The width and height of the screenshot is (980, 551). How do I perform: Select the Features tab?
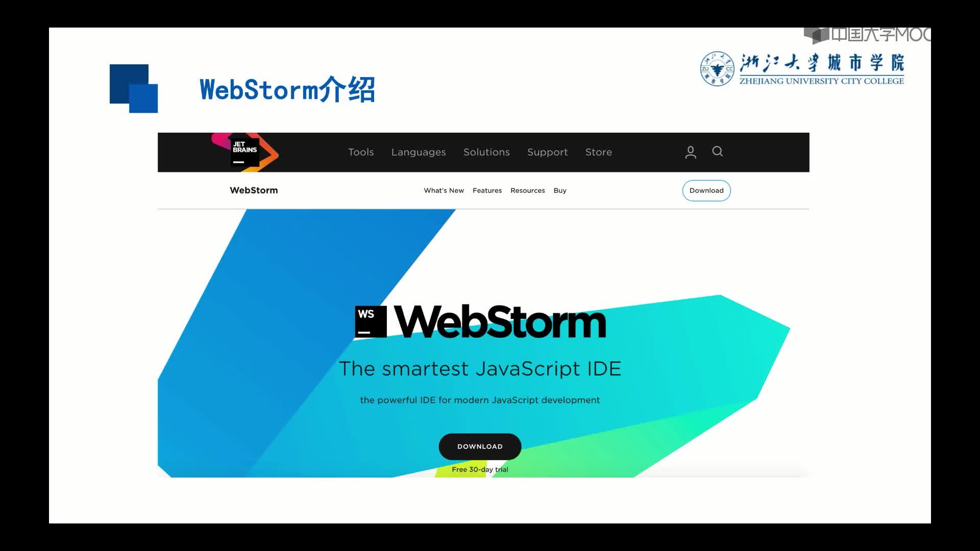pos(486,190)
